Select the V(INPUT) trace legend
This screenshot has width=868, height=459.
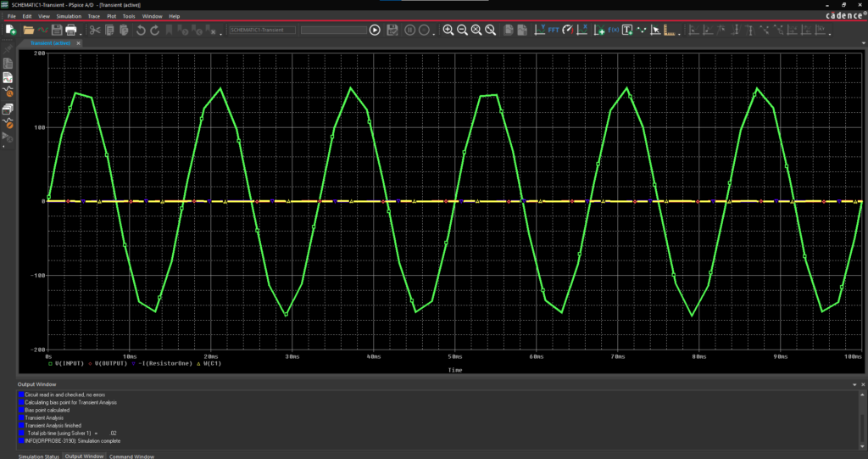pyautogui.click(x=66, y=364)
